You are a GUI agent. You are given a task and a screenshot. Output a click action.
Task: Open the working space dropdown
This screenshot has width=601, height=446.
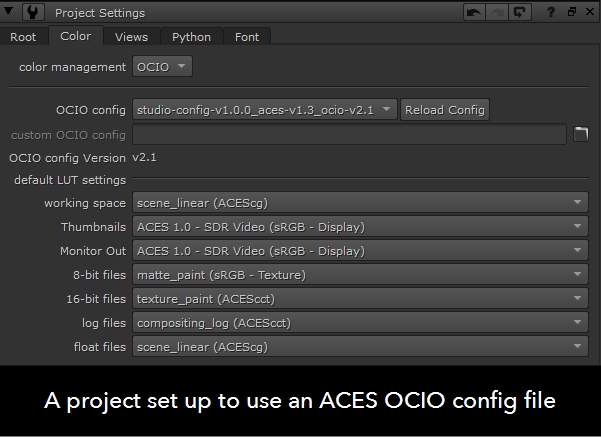click(x=360, y=203)
